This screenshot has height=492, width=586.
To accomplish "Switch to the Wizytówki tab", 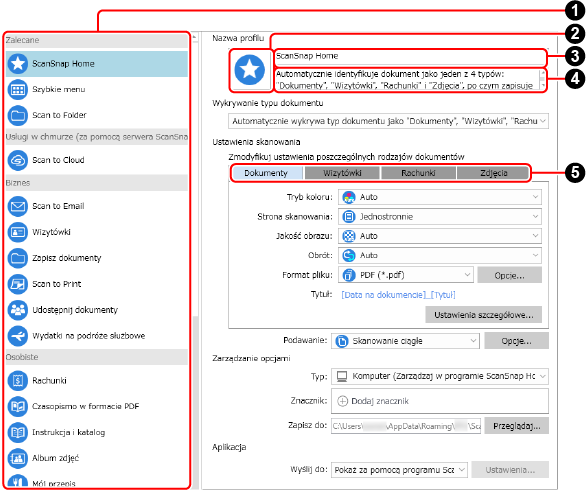I will pyautogui.click(x=342, y=173).
